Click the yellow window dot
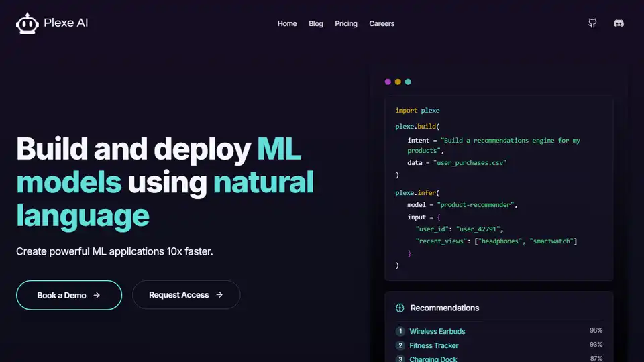 pos(398,82)
